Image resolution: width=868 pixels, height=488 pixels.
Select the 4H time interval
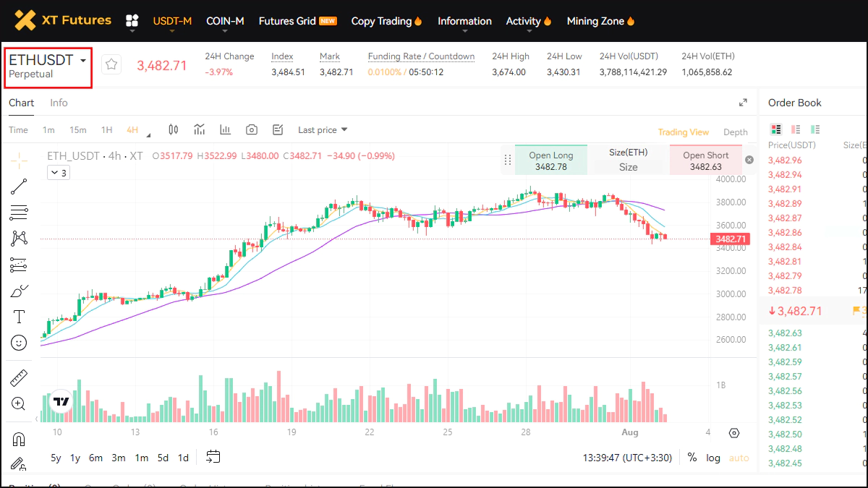132,130
